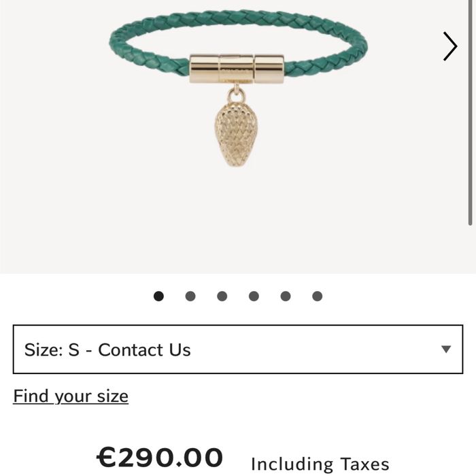Viewport: 476px width, 476px height.
Task: Click the €290.00 price
Action: pyautogui.click(x=160, y=457)
